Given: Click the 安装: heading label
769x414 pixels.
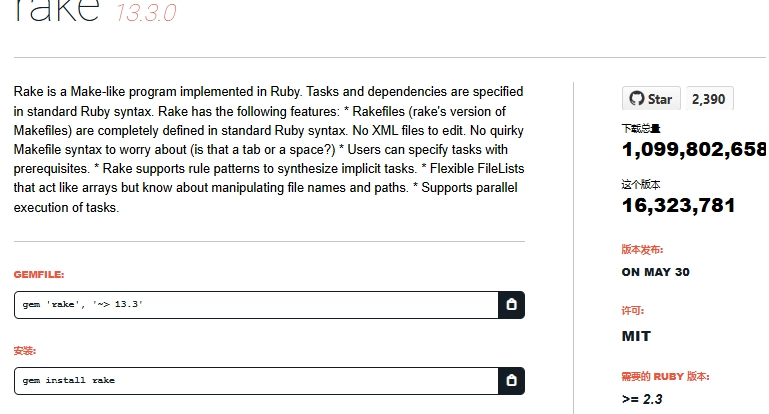Looking at the screenshot, I should [x=25, y=351].
